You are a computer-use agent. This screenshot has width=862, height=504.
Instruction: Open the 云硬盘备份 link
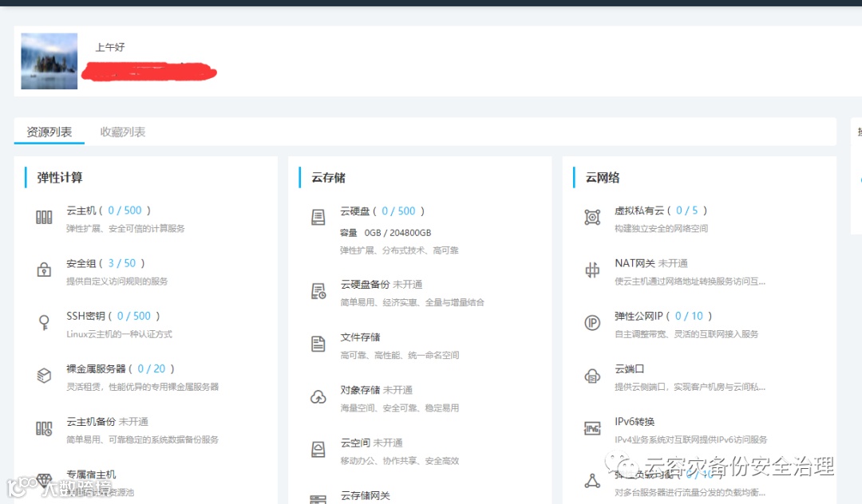(365, 284)
